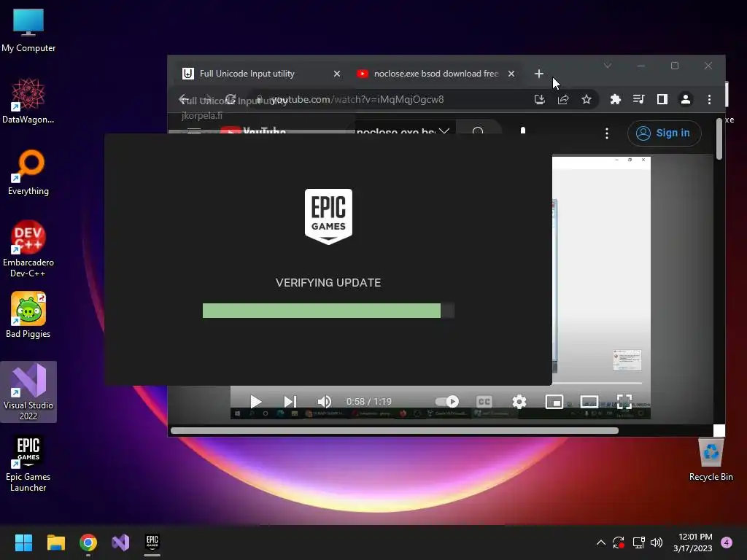Toggle YouTube autoplay switch

[x=447, y=402]
